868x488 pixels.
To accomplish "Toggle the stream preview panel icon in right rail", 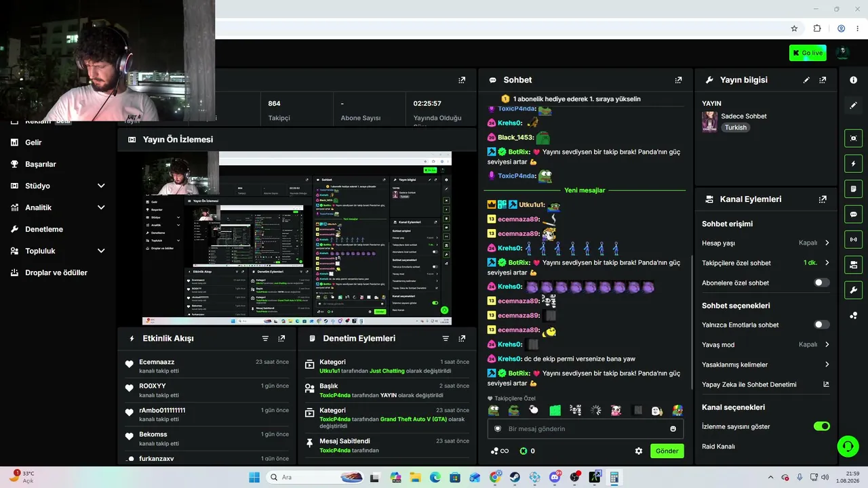I will [853, 138].
